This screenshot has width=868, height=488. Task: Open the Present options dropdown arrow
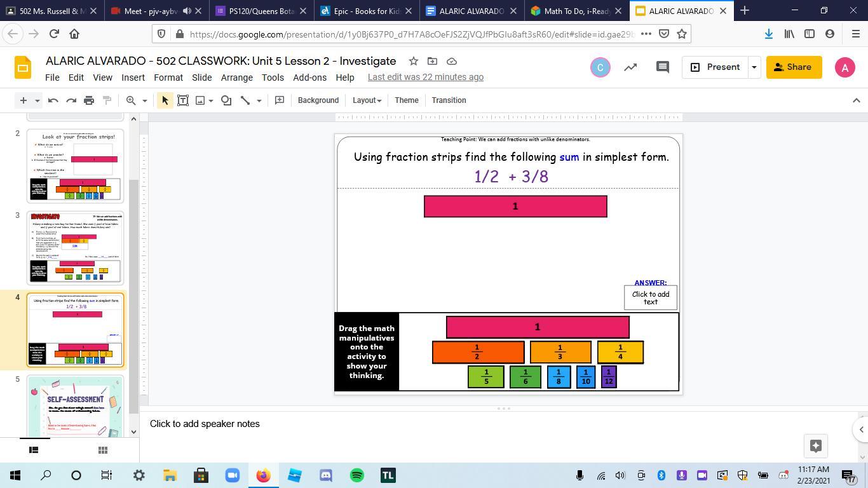(754, 67)
